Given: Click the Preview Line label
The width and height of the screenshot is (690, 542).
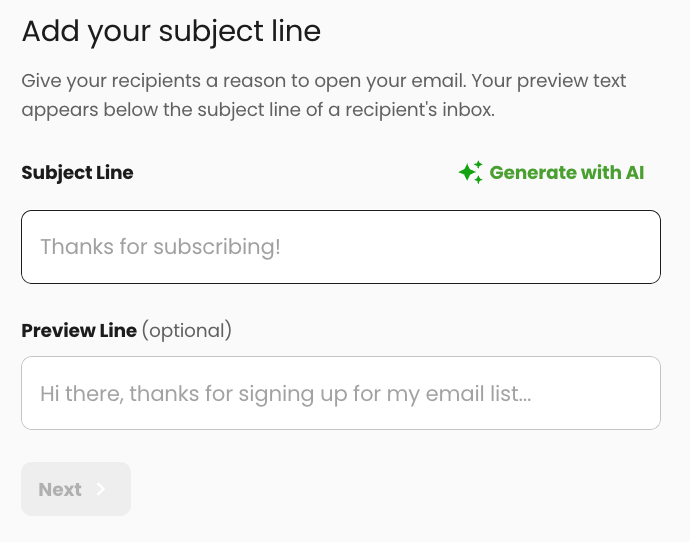Looking at the screenshot, I should 79,330.
